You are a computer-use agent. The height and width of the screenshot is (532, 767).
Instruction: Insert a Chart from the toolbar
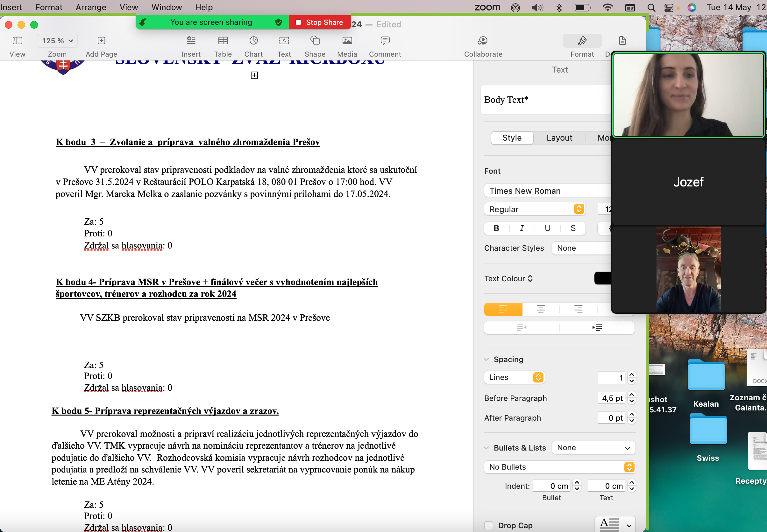(254, 41)
